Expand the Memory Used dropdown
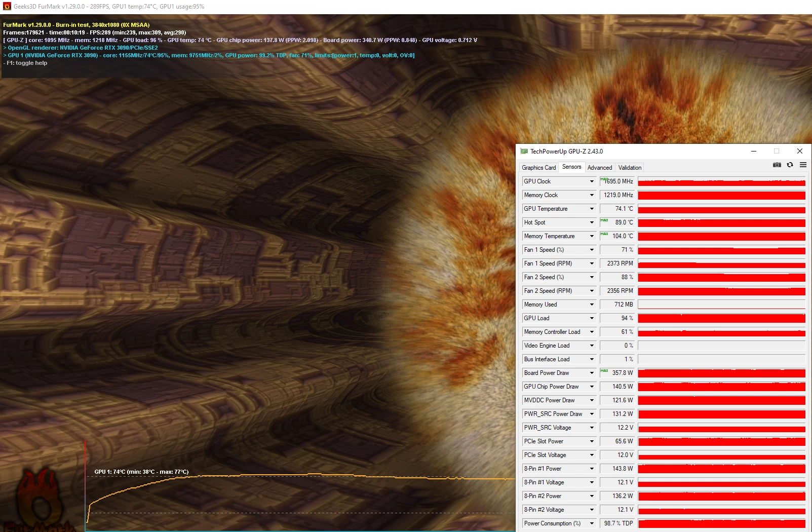The image size is (812, 532). [x=592, y=305]
